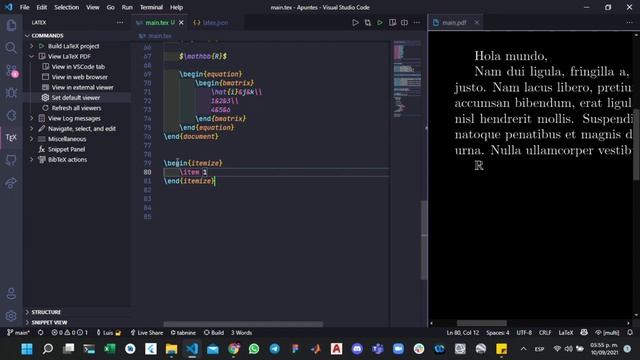This screenshot has height=360, width=640.
Task: Open the File menu
Action: (24, 7)
